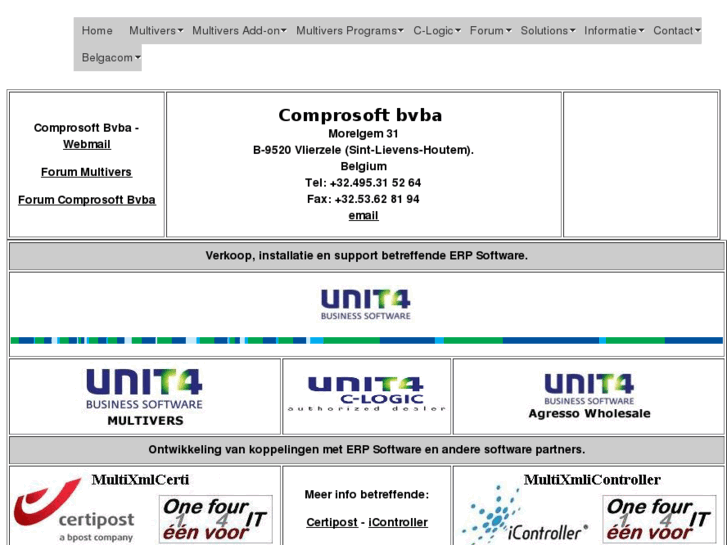Click the Ontwikkeling van koppelingen heading bar
The width and height of the screenshot is (727, 545).
(367, 449)
